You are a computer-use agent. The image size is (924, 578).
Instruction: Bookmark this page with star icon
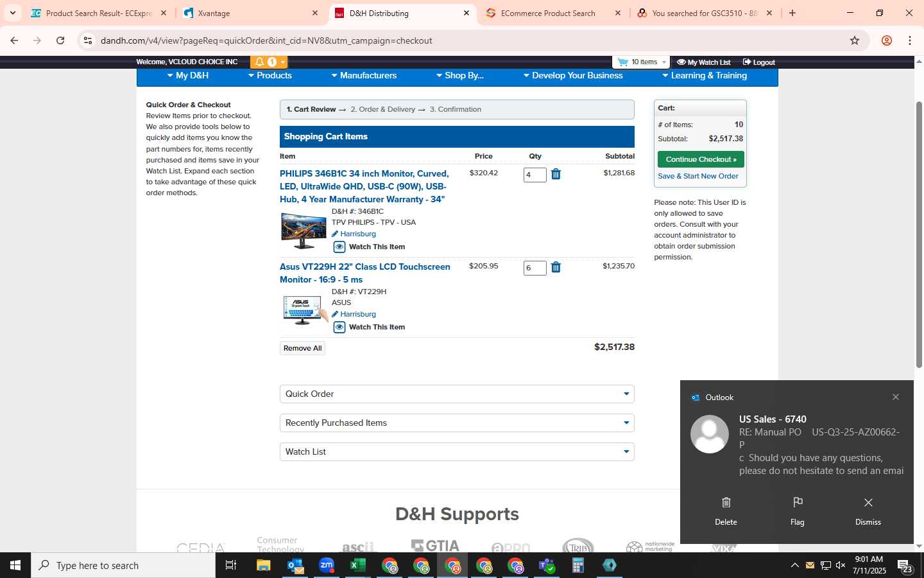pyautogui.click(x=855, y=40)
